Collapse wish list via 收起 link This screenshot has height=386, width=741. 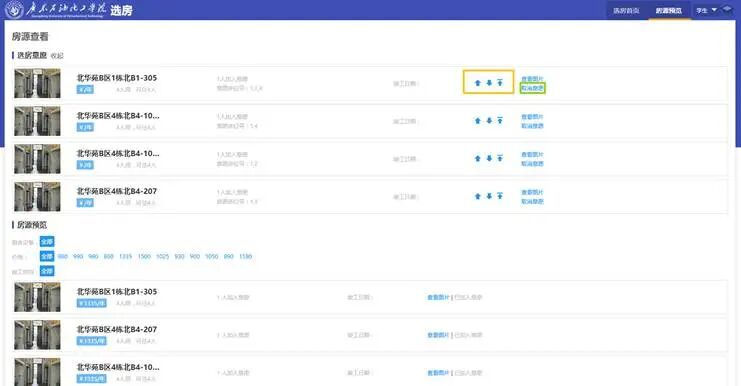[x=57, y=56]
